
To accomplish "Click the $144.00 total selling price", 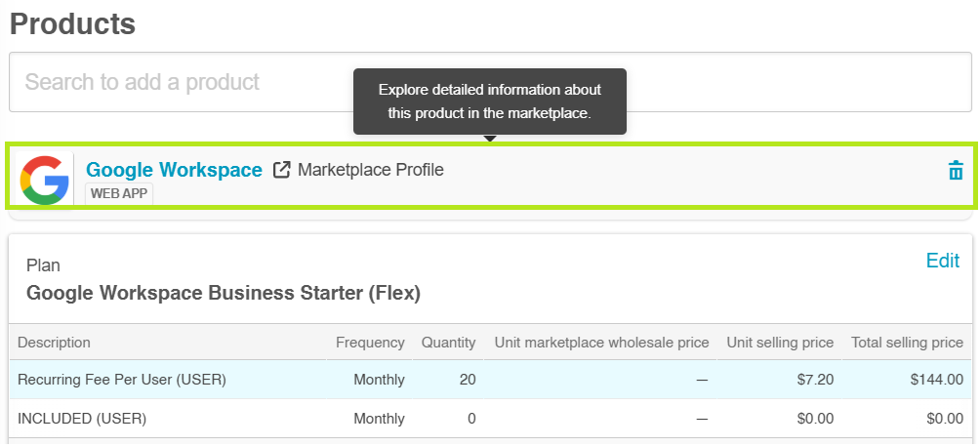I will pyautogui.click(x=937, y=380).
